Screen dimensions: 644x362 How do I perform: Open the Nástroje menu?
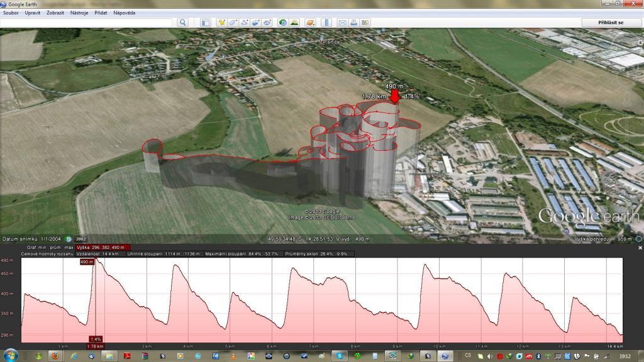pyautogui.click(x=79, y=13)
